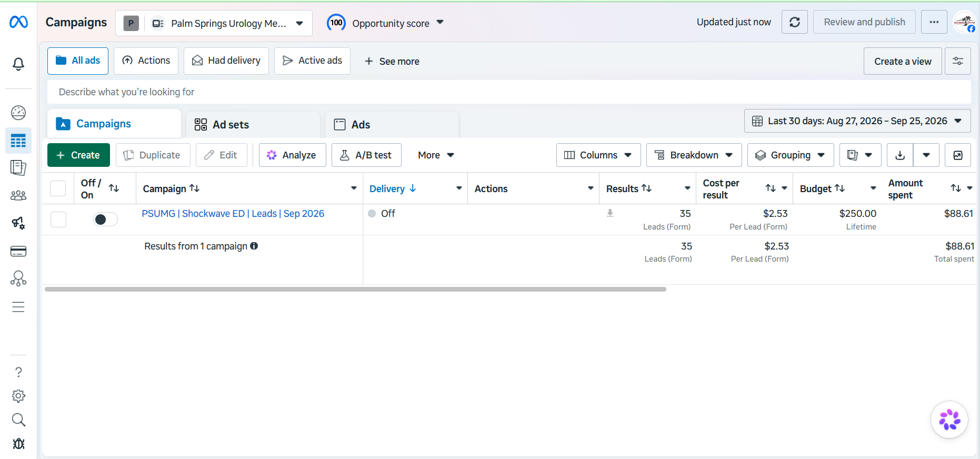Expand the export options dropdown arrow
The height and width of the screenshot is (459, 980).
pyautogui.click(x=926, y=155)
